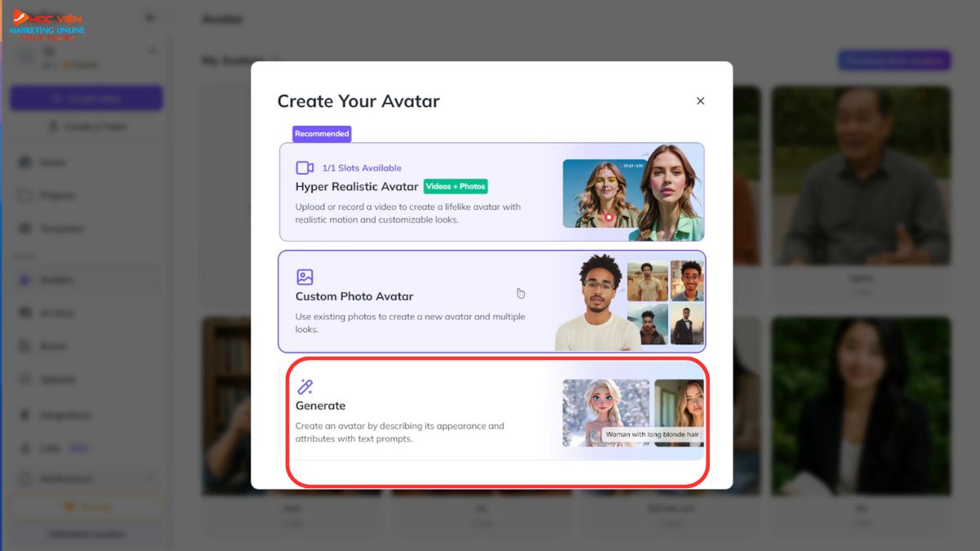Image resolution: width=980 pixels, height=551 pixels.
Task: Click the cartoon ice princess thumbnail
Action: click(606, 412)
